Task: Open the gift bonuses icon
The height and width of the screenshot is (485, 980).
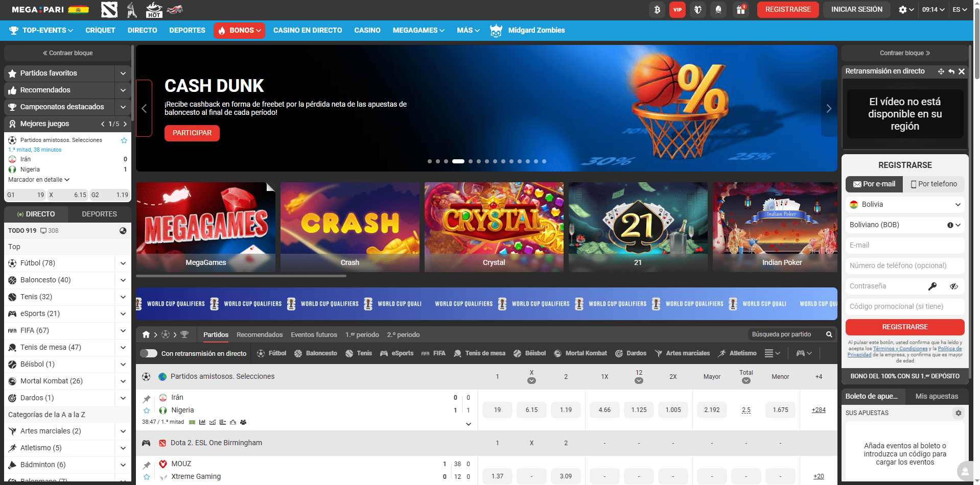Action: point(740,10)
